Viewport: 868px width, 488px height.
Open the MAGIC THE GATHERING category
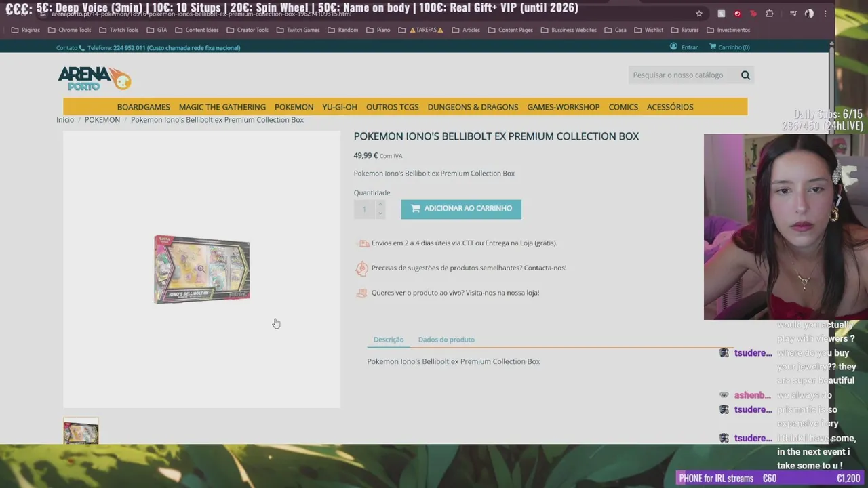coord(222,107)
